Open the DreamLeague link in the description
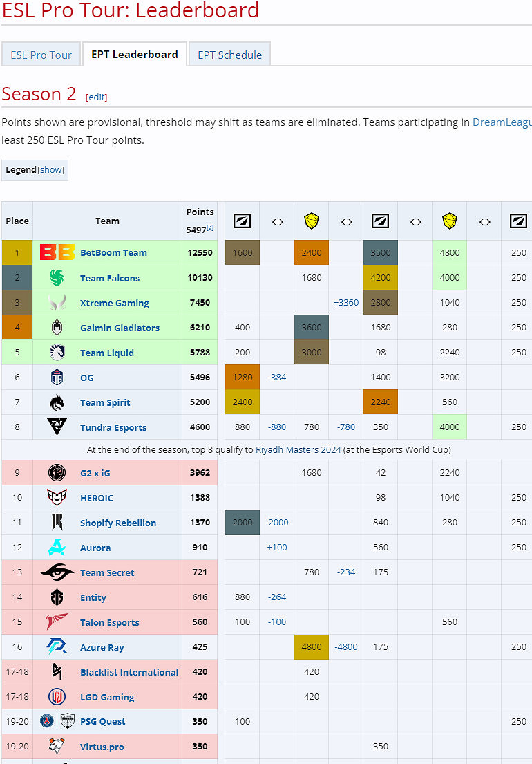This screenshot has height=764, width=532. [x=502, y=122]
